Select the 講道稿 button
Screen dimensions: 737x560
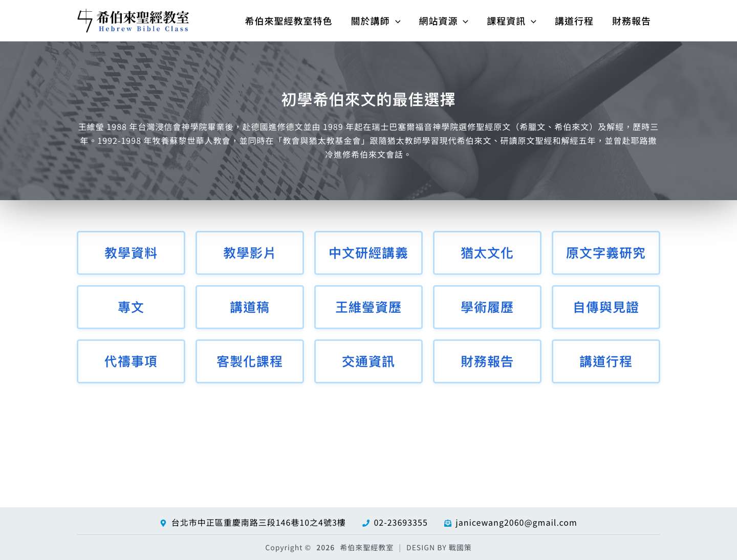250,307
